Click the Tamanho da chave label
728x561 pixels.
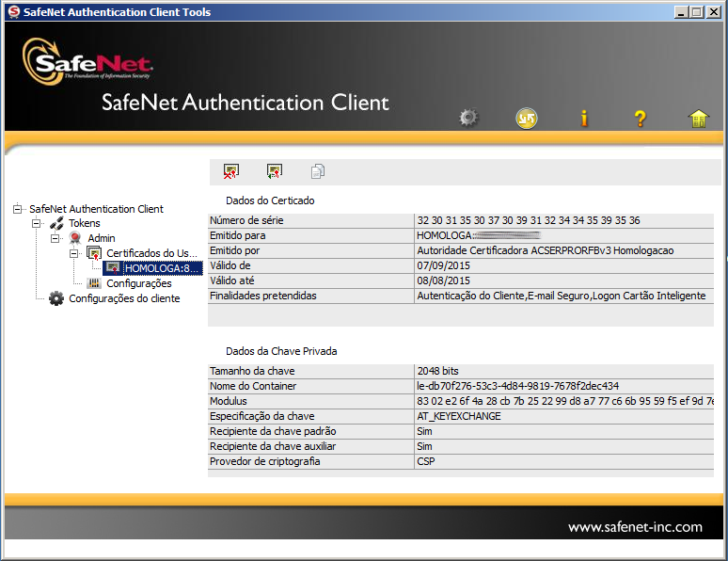coord(252,371)
